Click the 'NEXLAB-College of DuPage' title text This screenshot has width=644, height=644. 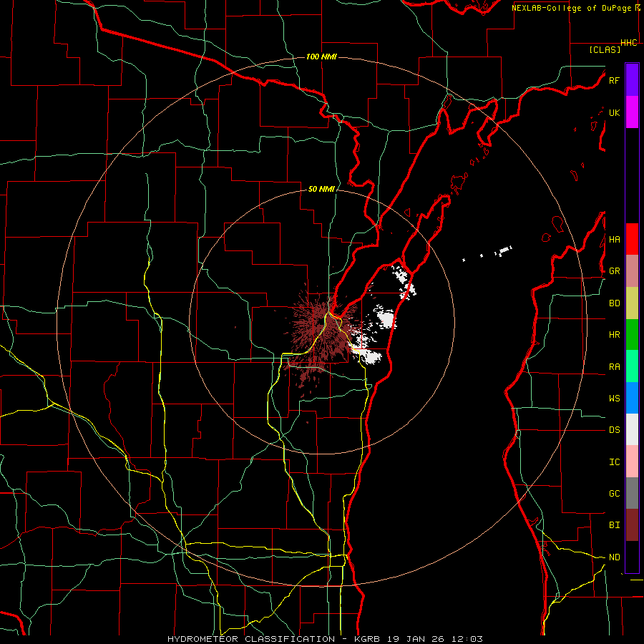tap(572, 8)
